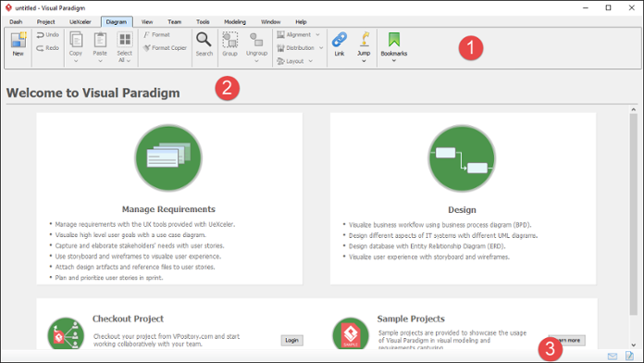
Task: Open the Modeling tab
Action: pyautogui.click(x=235, y=22)
